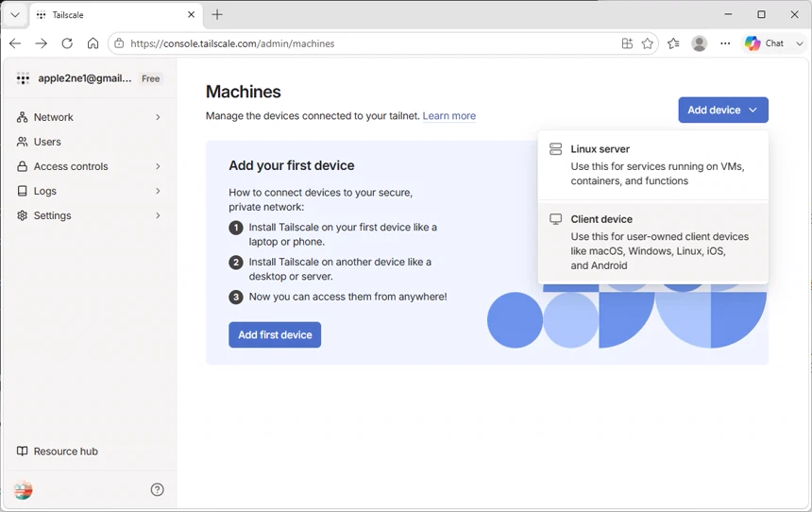
Task: Click the Add first device button
Action: (x=275, y=334)
